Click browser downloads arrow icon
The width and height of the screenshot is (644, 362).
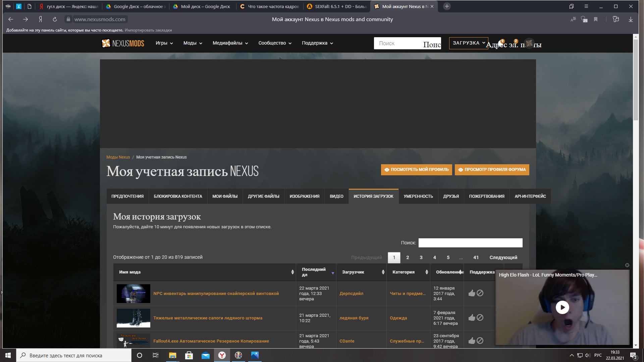[x=630, y=19]
